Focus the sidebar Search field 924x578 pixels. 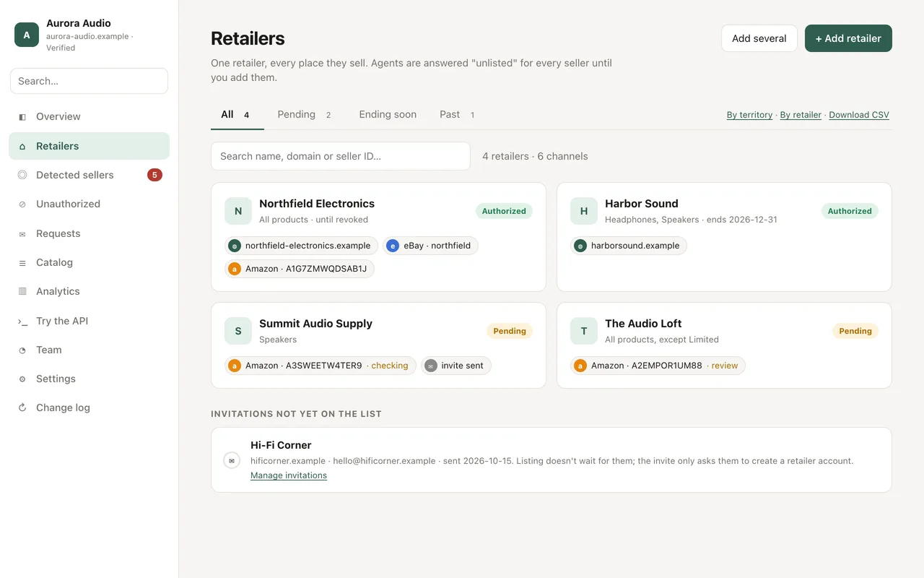90,81
